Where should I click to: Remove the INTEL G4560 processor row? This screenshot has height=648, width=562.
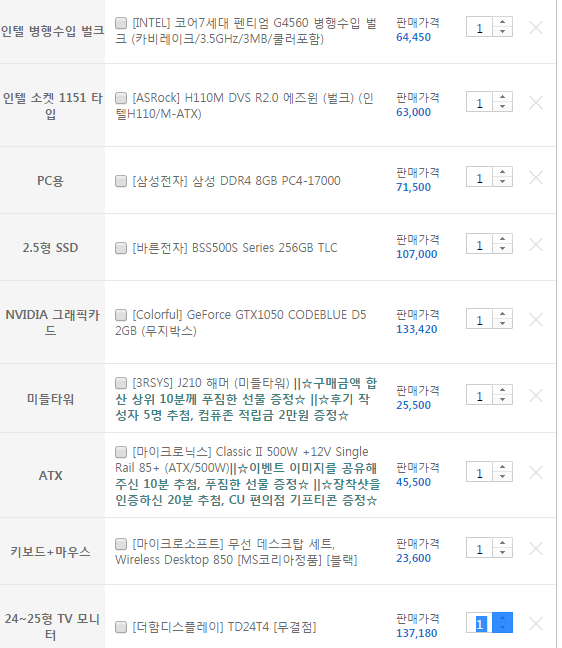coord(536,28)
